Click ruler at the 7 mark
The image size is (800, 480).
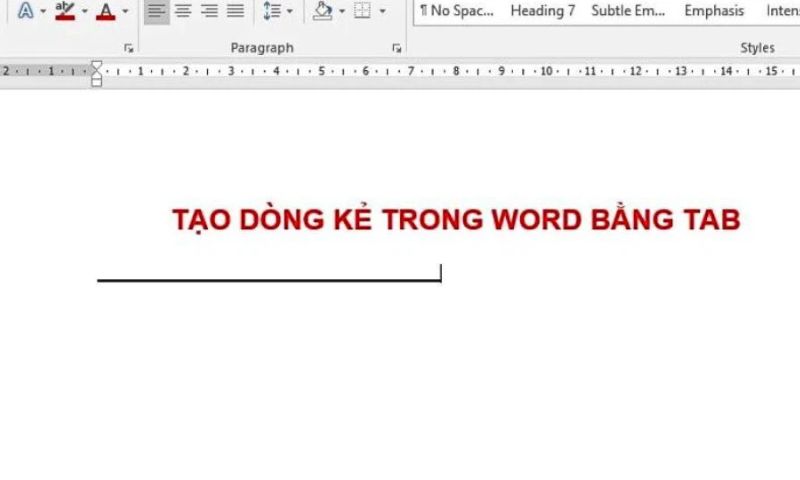tap(411, 71)
